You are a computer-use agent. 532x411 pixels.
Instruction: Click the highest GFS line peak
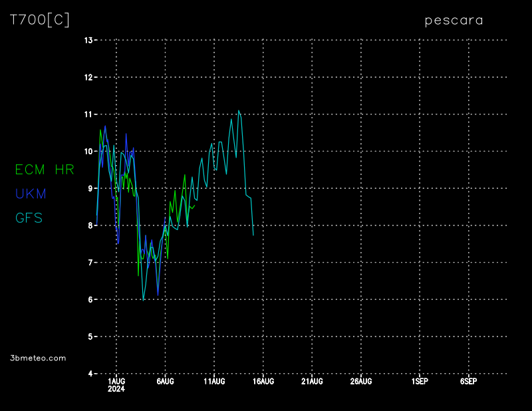[239, 111]
